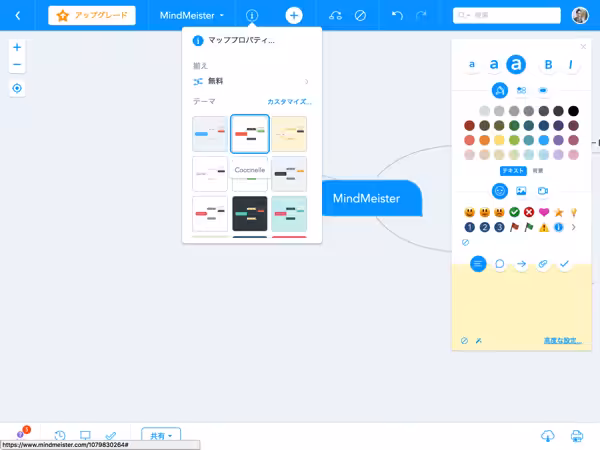This screenshot has height=450, width=600.
Task: Toggle the map info icon in toolbar
Action: click(251, 15)
